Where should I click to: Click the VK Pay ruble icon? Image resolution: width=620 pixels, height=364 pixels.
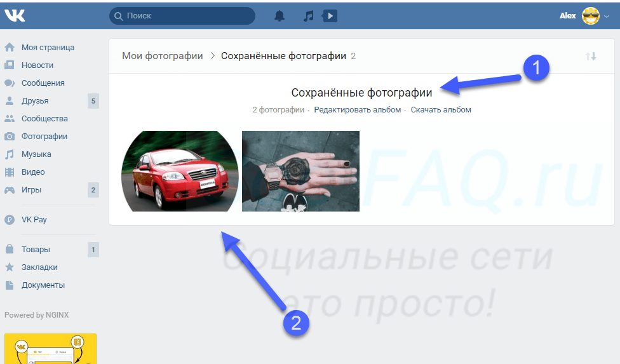(x=10, y=220)
